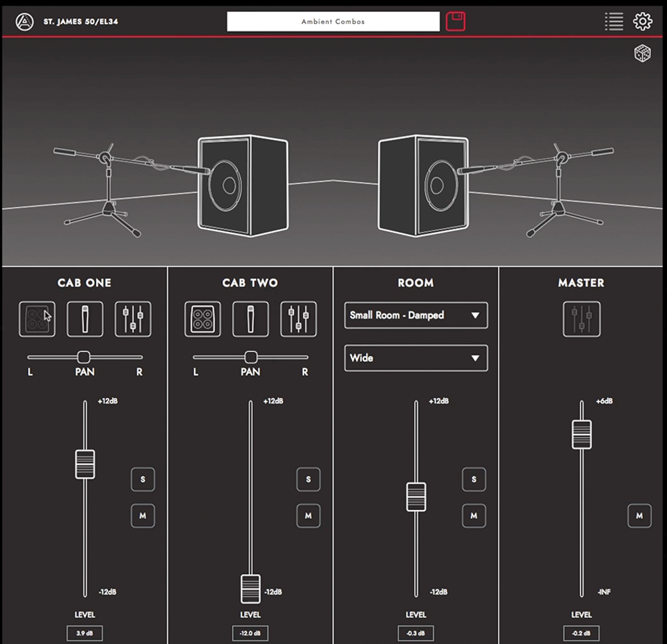Click the left cabinet in the room view
This screenshot has width=667, height=644.
pos(243,185)
